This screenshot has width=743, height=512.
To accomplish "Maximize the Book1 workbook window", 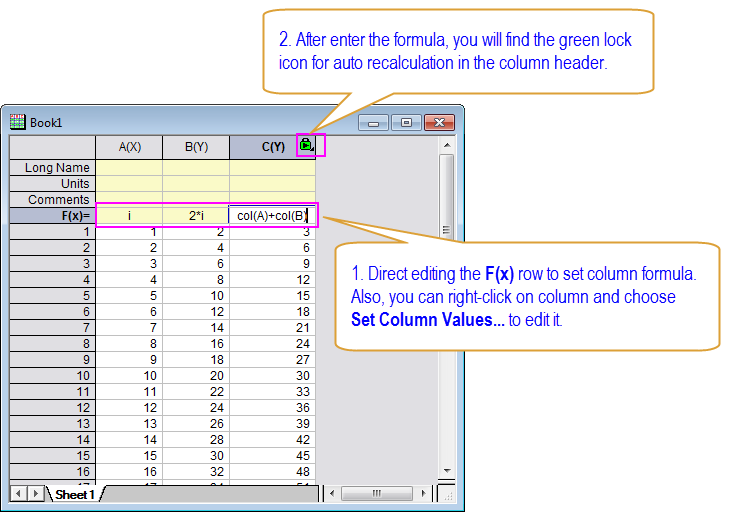I will 406,122.
